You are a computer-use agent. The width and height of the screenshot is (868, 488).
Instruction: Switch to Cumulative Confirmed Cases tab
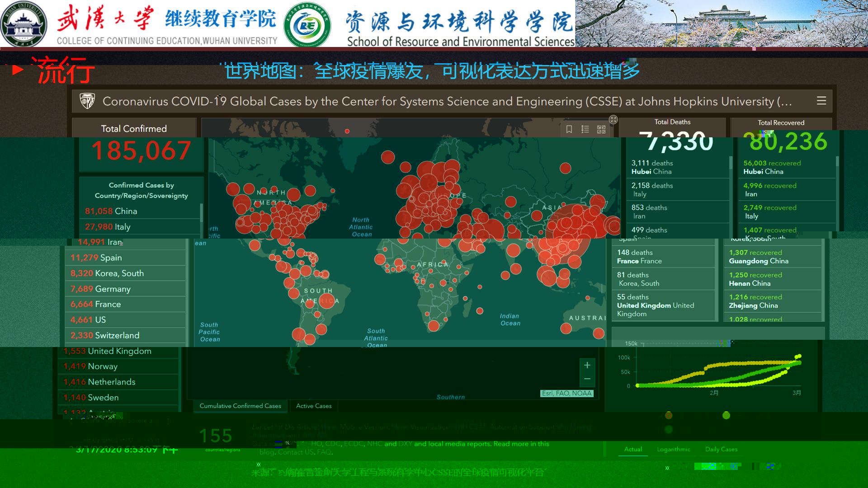point(240,406)
